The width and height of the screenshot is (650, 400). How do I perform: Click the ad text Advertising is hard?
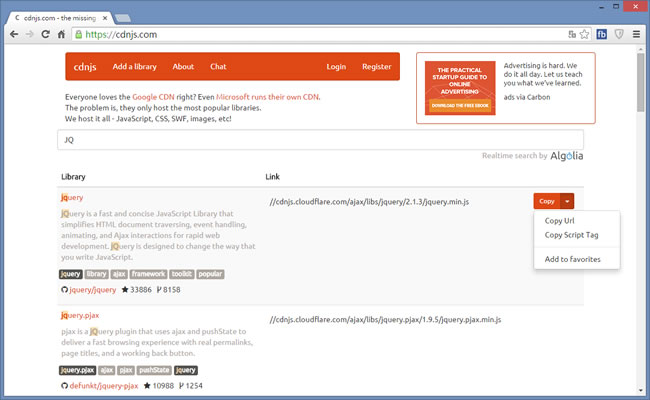click(543, 74)
